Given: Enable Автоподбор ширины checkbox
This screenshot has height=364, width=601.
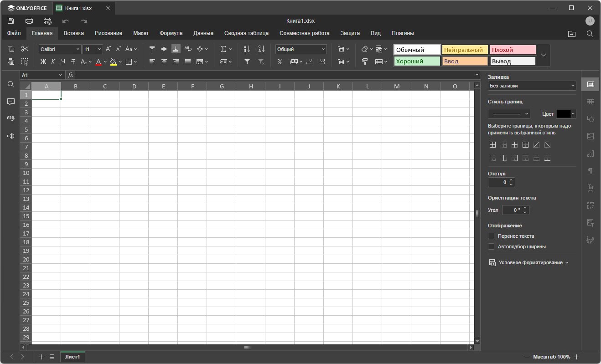Looking at the screenshot, I should click(x=491, y=246).
